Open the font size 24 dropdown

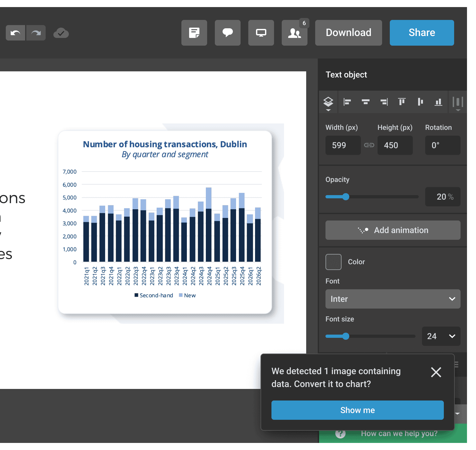[441, 336]
